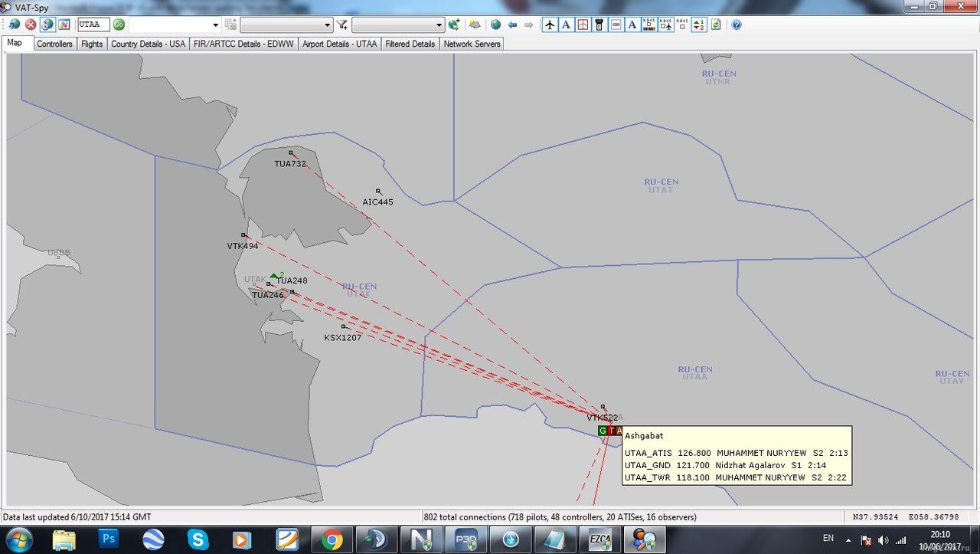Open Airport Details - UTAA tab
The image size is (980, 554).
(340, 44)
